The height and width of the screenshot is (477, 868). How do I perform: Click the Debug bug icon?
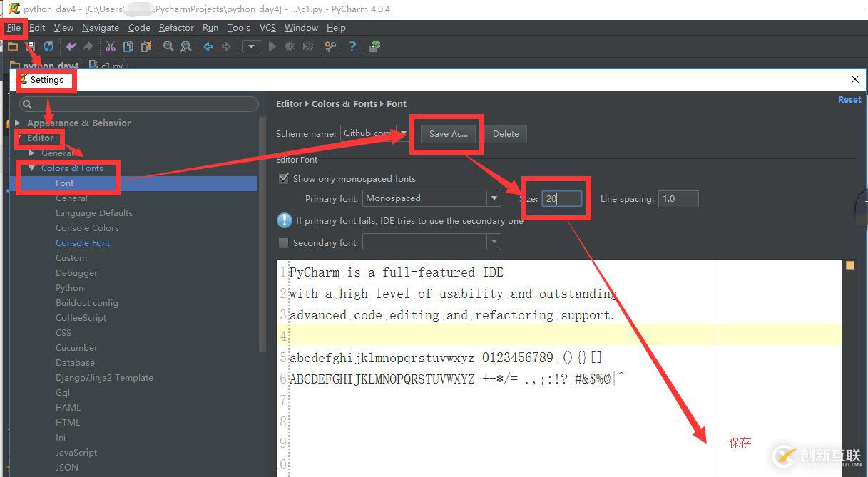point(290,46)
